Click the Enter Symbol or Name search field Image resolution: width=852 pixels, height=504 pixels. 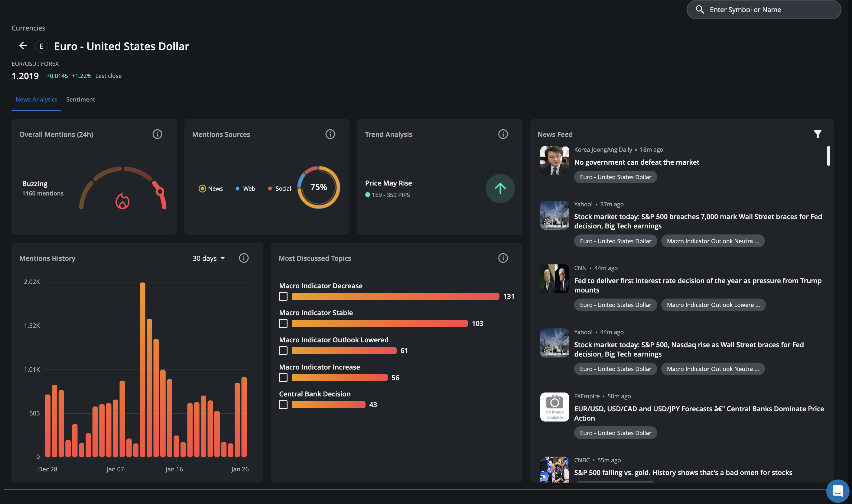pos(768,9)
